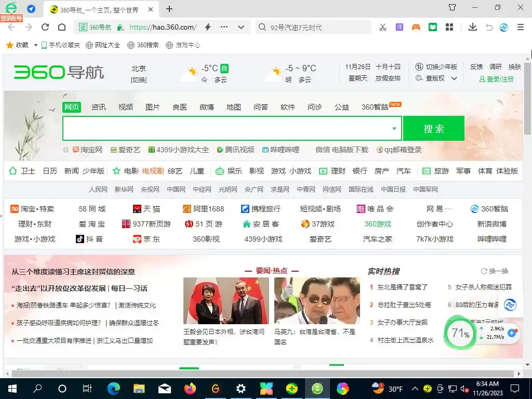Expand the 网易 more dots
Screen dimensions: 532x399
[x=448, y=209]
